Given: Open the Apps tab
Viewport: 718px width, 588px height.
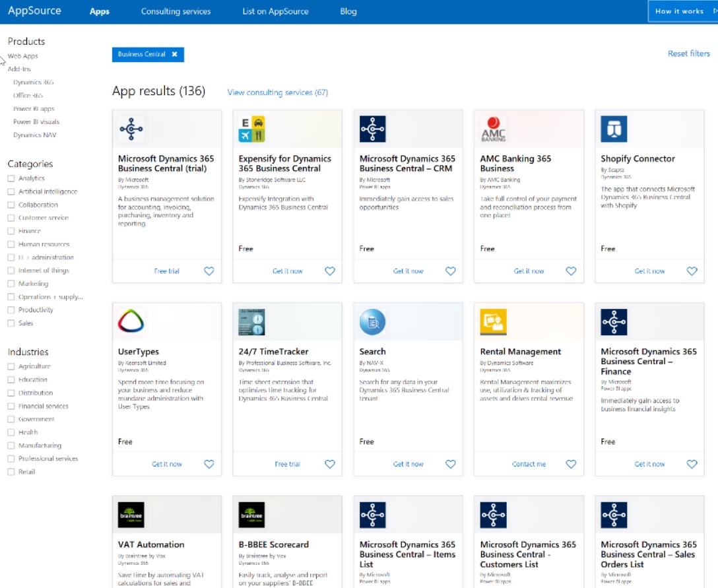Looking at the screenshot, I should [x=100, y=11].
